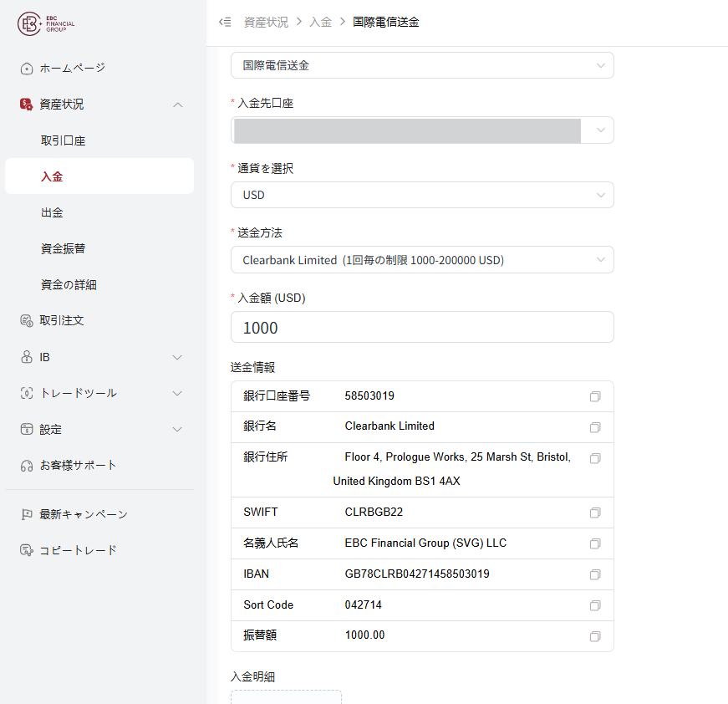Click the 入金額 (USD) input showing 1000
The width and height of the screenshot is (728, 704).
click(x=422, y=328)
